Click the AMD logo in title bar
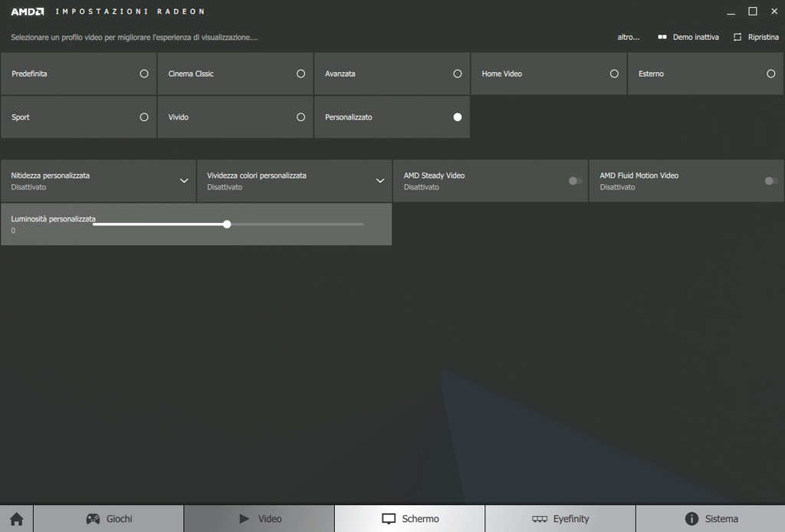785x532 pixels. click(28, 11)
